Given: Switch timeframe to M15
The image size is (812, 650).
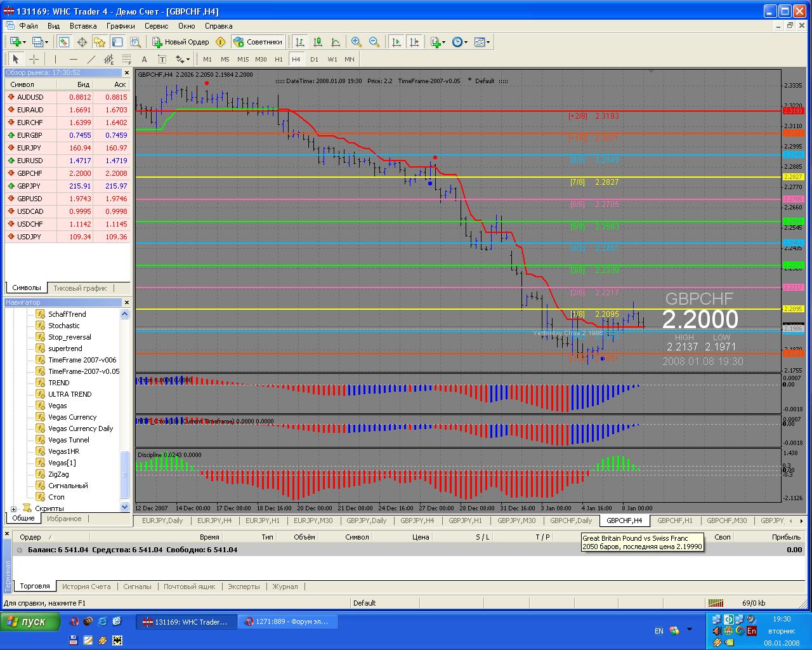Looking at the screenshot, I should (243, 59).
